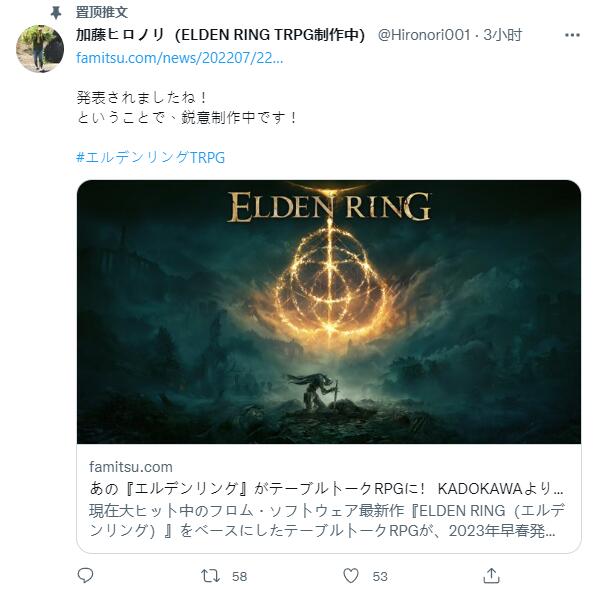Open the Elden Ring card preview image

(x=329, y=312)
